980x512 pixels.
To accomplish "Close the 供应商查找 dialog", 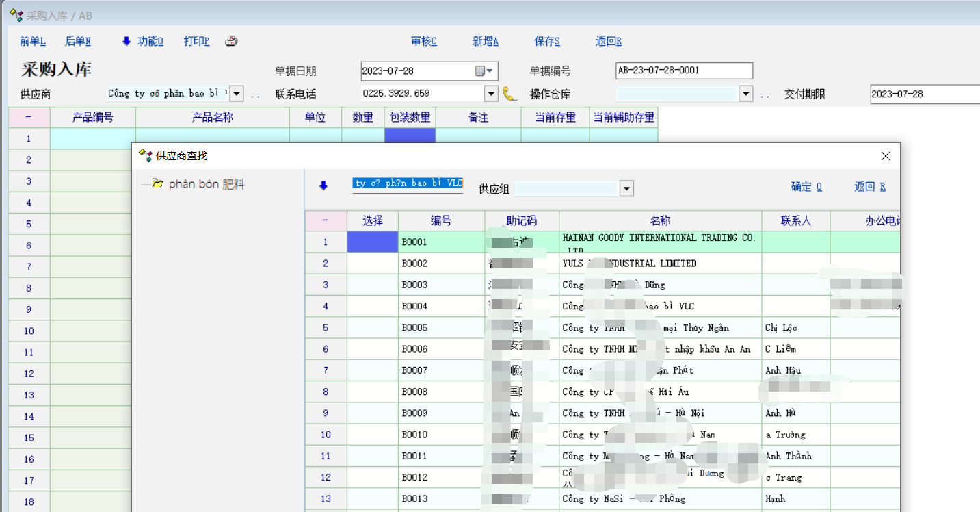I will (886, 156).
